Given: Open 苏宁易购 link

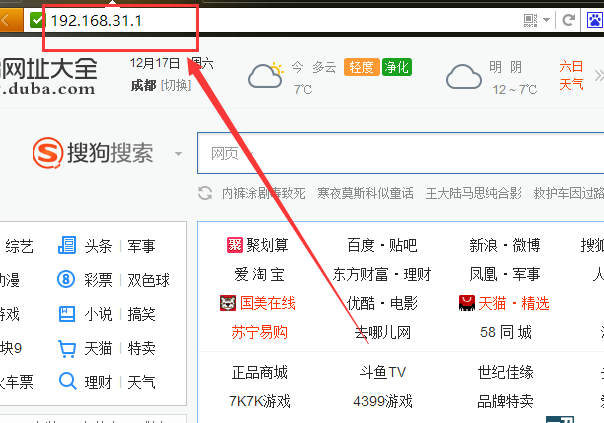Looking at the screenshot, I should pos(260,332).
